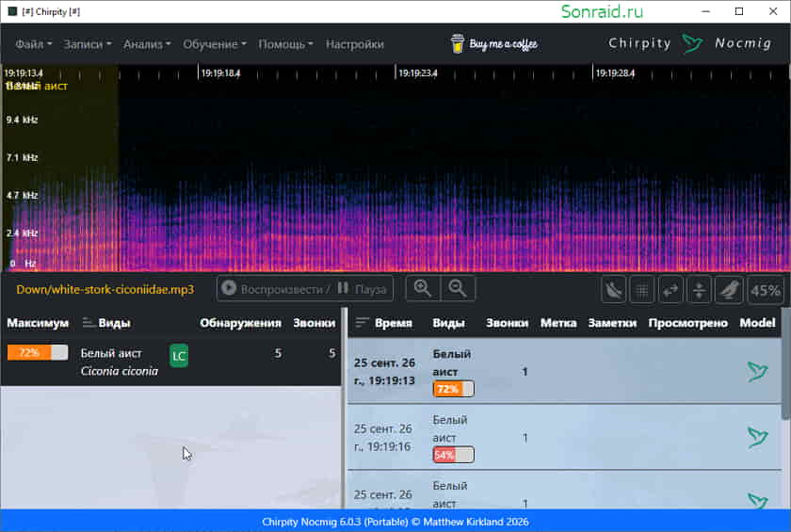This screenshot has height=532, width=791.
Task: Open the Помощь menu
Action: (x=285, y=44)
